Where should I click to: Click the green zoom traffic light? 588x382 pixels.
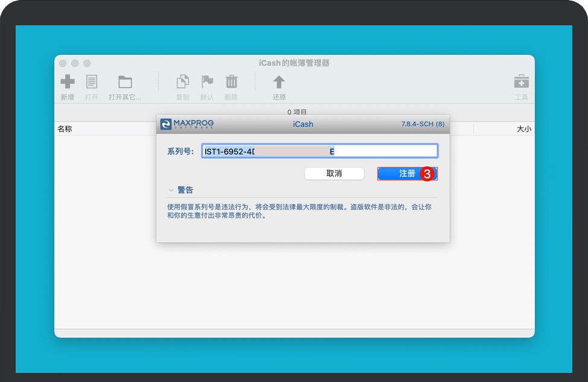click(x=86, y=63)
